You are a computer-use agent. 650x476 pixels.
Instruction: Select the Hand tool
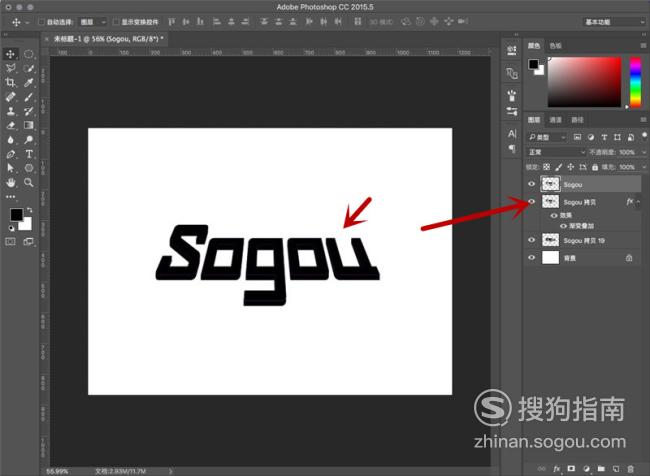tap(10, 182)
